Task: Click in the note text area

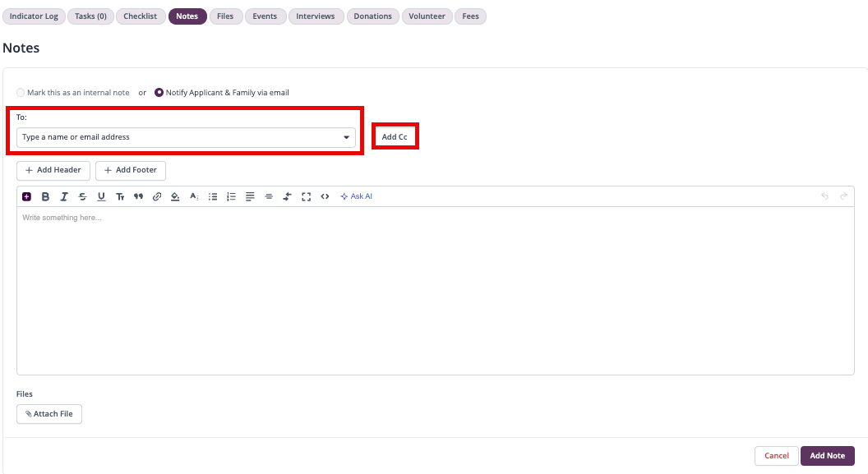Action: [435, 290]
